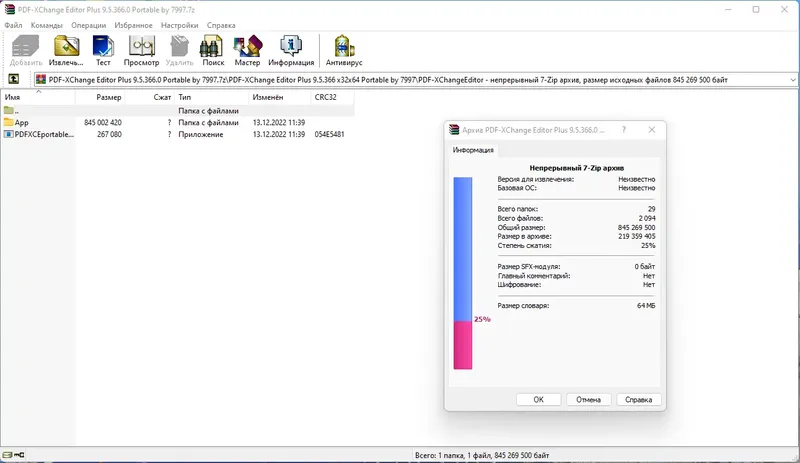800x463 pixels.
Task: Click the blue part of compression bar
Action: pos(463,249)
